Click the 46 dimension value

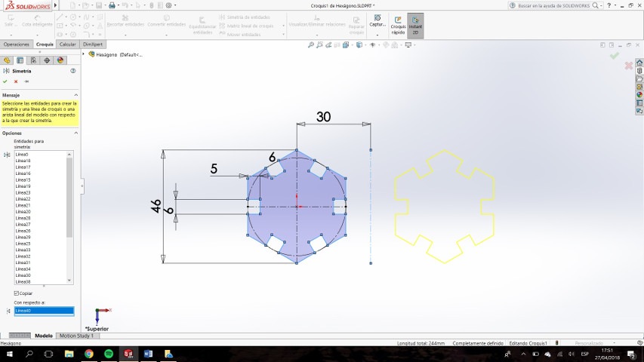[x=156, y=206]
